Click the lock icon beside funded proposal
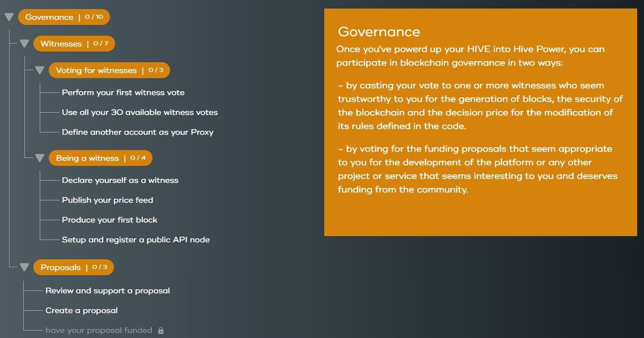Viewport: 644px width, 338px height. point(160,330)
